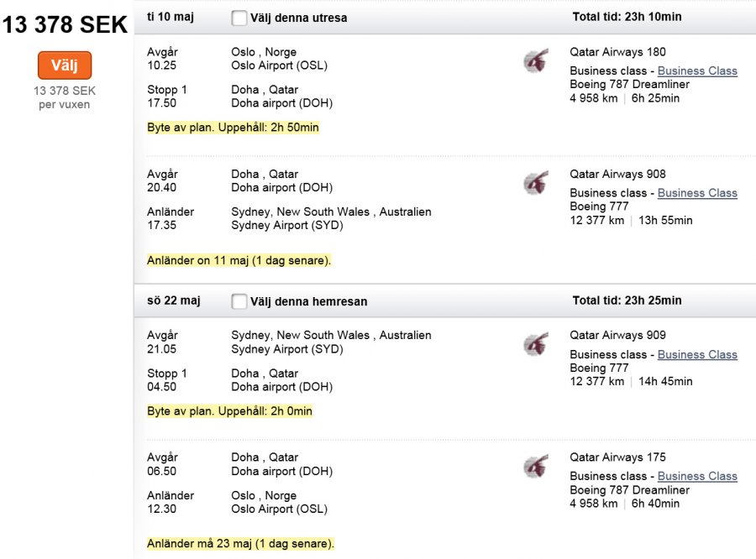This screenshot has width=756, height=559.
Task: Click the 13 378 SEK price heading
Action: (65, 24)
